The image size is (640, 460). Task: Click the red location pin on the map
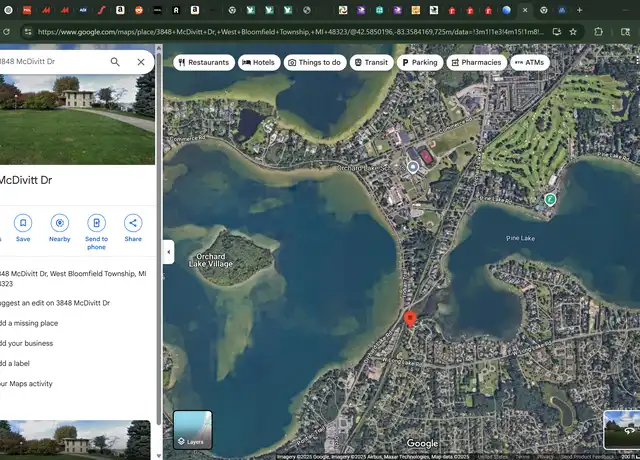point(410,319)
